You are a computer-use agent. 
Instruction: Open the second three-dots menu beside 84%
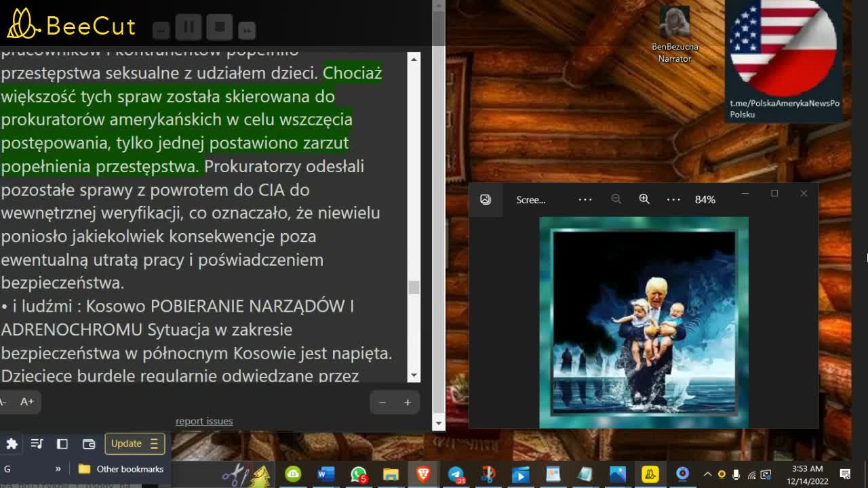click(673, 199)
